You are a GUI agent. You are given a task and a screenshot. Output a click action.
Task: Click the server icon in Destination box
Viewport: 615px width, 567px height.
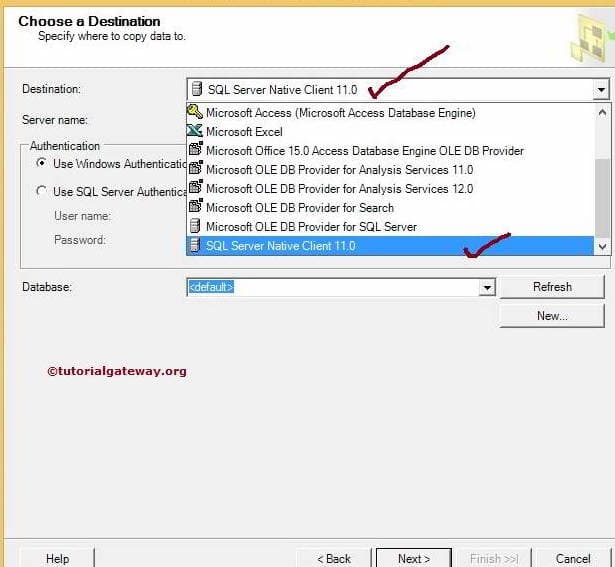197,89
